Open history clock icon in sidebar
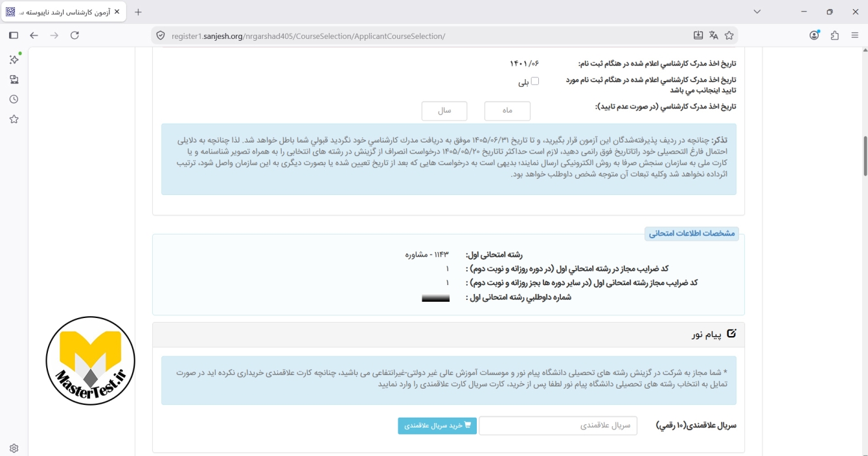868x456 pixels. [14, 99]
